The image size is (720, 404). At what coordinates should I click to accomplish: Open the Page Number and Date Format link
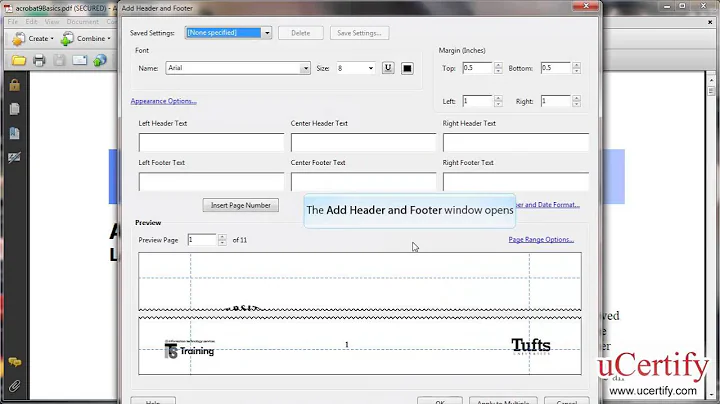[547, 205]
